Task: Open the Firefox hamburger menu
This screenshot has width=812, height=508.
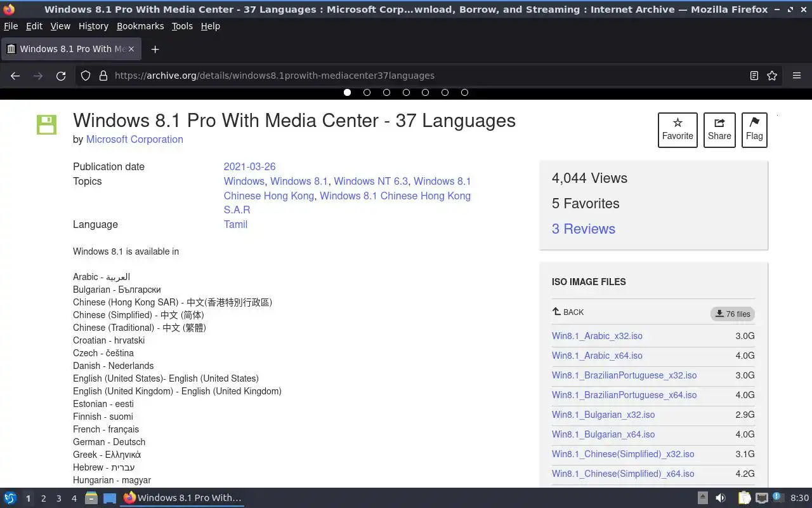Action: point(797,76)
